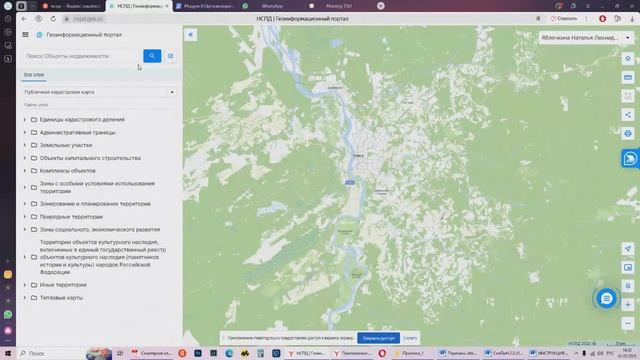The height and width of the screenshot is (360, 640).
Task: Open the blue layers panel button on the right edge
Action: pos(630,158)
